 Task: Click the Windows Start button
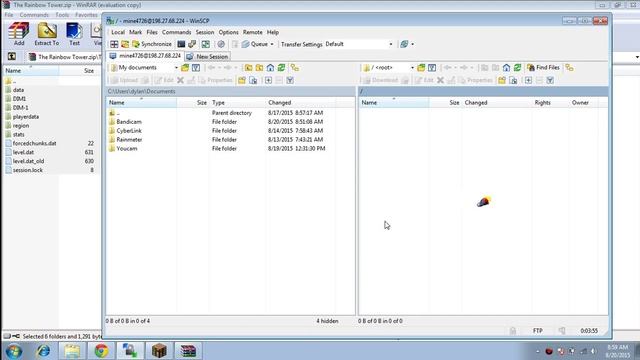click(x=14, y=351)
